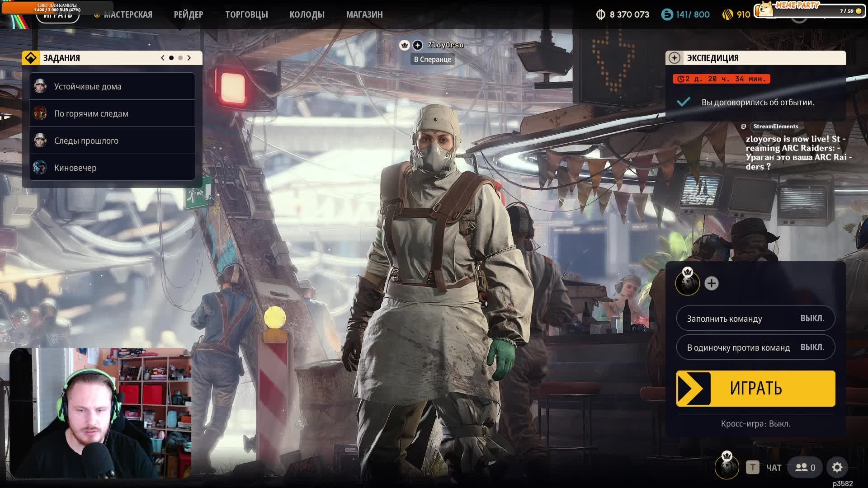The width and height of the screenshot is (868, 488).
Task: Open the МАСТЕРСКАЯ menu
Action: (x=128, y=14)
